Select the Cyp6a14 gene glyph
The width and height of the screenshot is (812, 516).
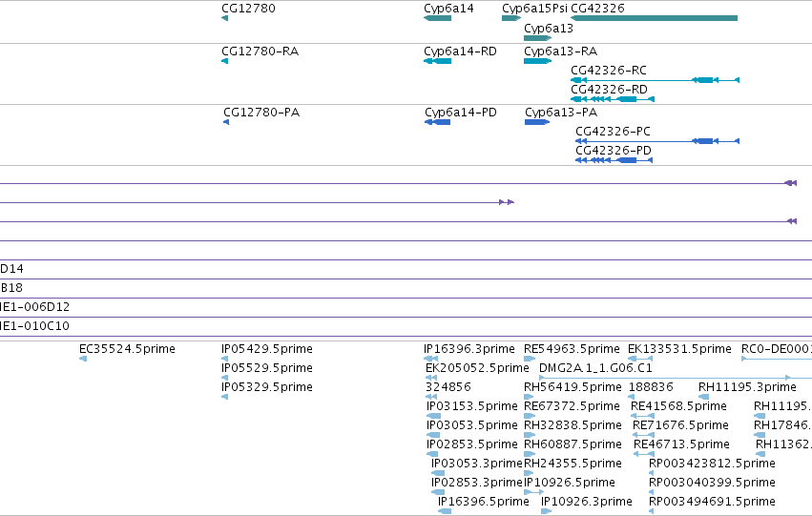(x=438, y=18)
